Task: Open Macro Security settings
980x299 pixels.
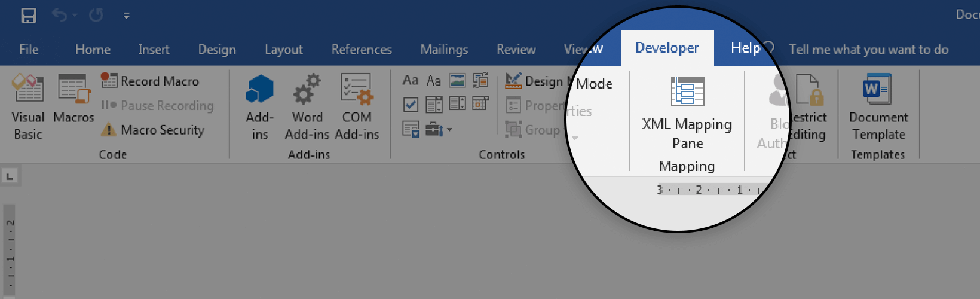Action: (x=152, y=130)
